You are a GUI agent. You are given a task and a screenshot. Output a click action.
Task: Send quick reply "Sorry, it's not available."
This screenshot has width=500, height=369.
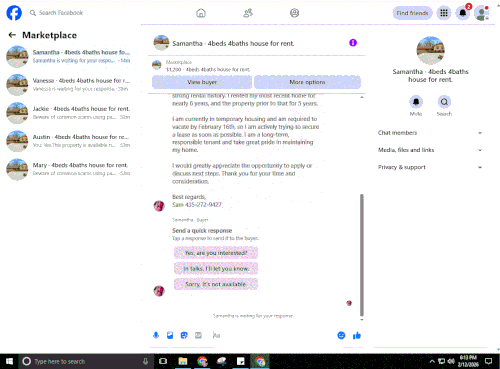click(216, 284)
